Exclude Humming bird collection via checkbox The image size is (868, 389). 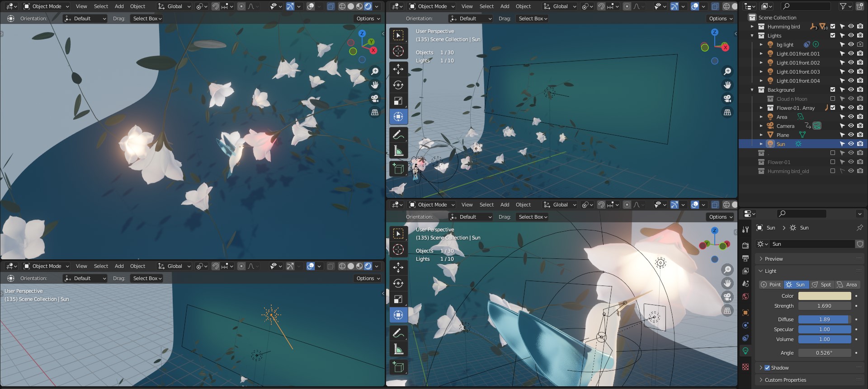pos(833,26)
